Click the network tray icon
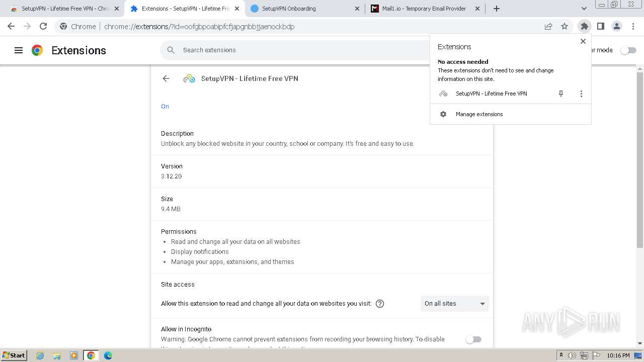 tap(584, 355)
